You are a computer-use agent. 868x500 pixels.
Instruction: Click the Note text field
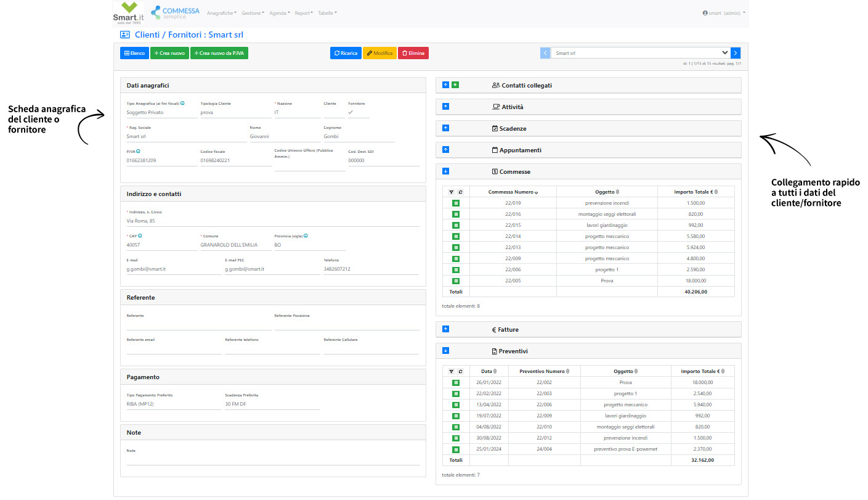click(273, 460)
